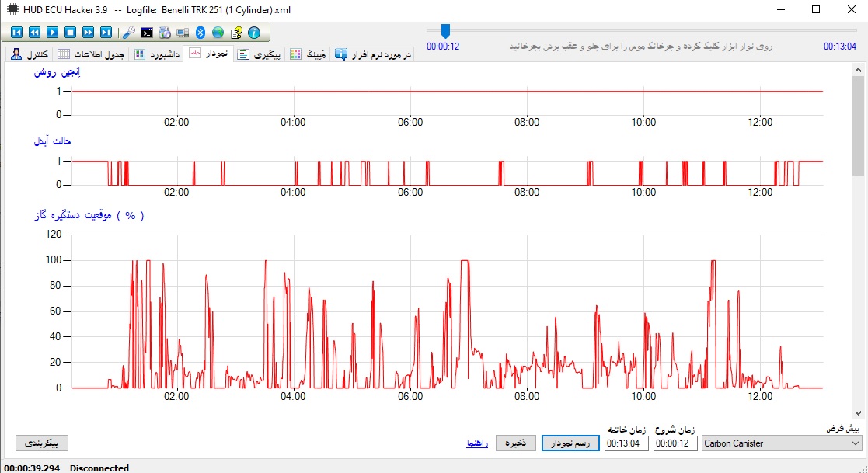Screen dimensions: 868x473
Task: Open the راهنما help link
Action: pos(477,443)
